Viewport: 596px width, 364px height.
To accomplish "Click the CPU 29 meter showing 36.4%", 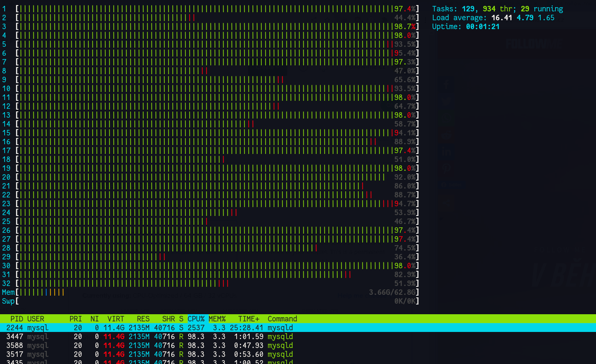I will point(211,257).
